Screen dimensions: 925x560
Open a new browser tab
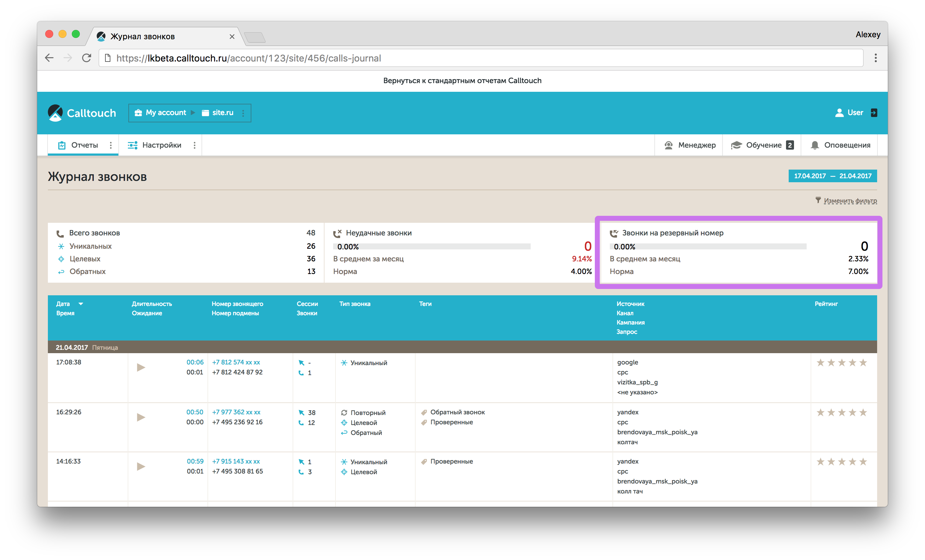[255, 37]
